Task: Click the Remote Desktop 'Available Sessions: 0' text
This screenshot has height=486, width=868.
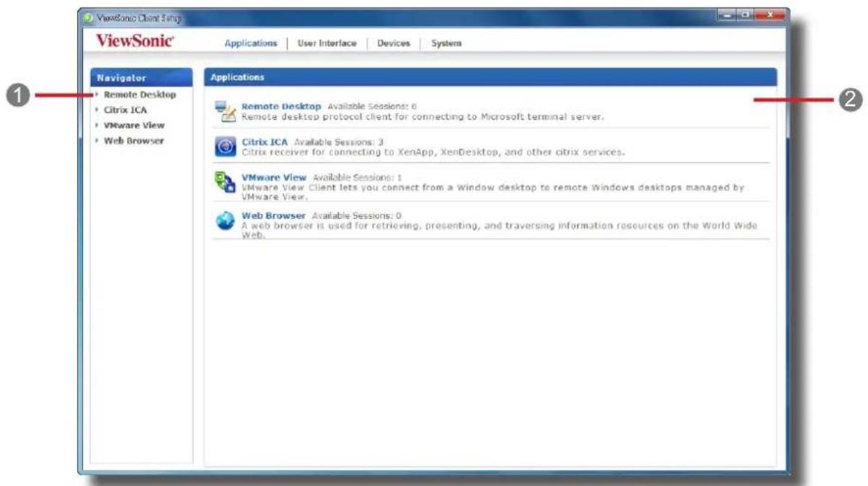Action: pos(372,107)
